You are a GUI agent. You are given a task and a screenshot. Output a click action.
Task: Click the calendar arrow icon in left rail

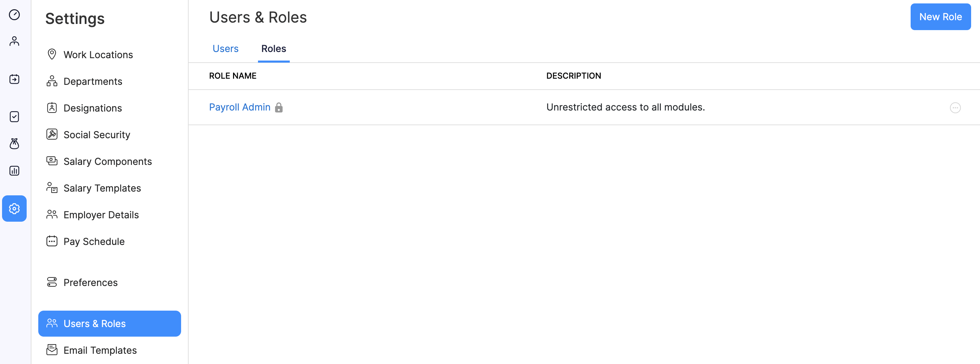(14, 79)
